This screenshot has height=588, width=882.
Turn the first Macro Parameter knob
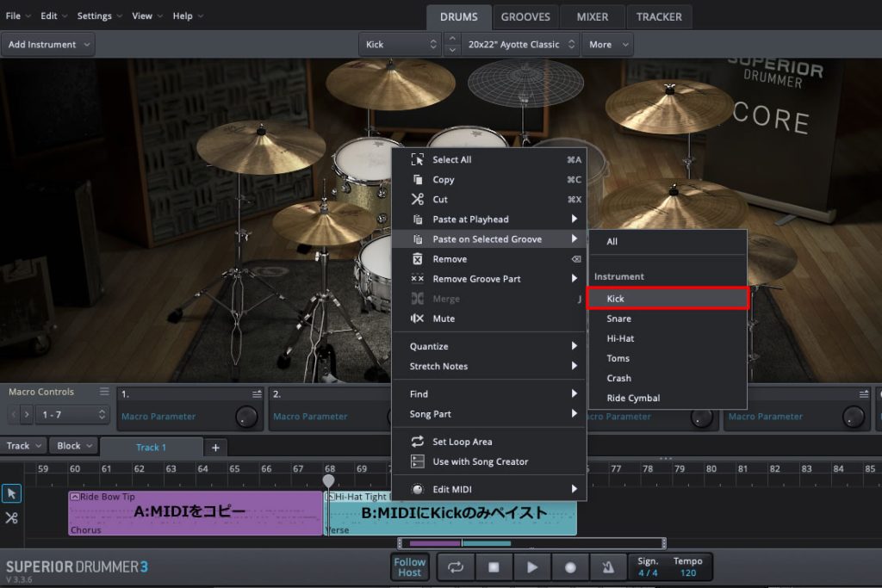(x=247, y=417)
